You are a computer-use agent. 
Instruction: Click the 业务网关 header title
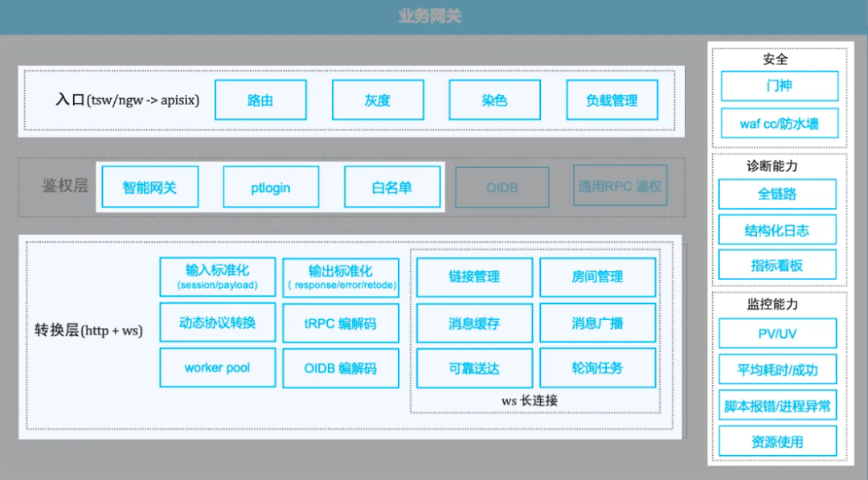(x=429, y=16)
